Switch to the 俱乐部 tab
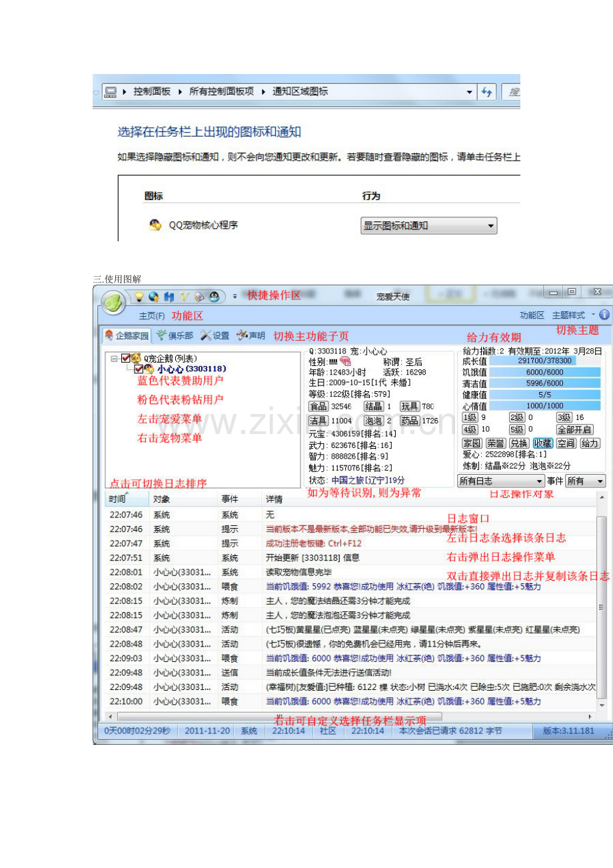 [x=175, y=335]
